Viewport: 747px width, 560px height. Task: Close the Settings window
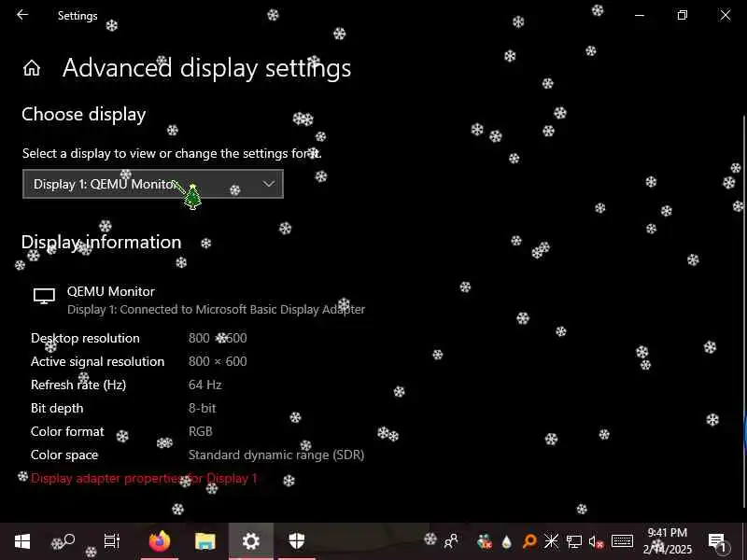[x=726, y=15]
